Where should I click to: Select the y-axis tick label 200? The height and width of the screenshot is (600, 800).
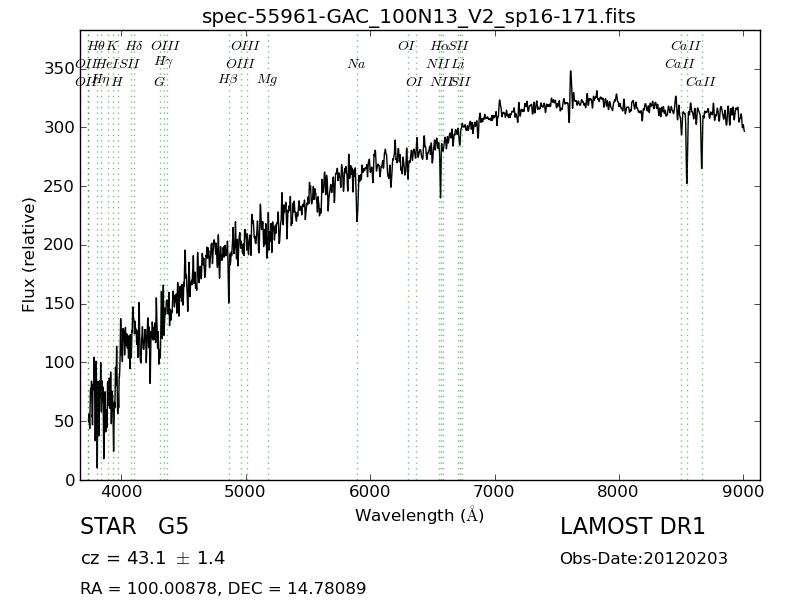click(x=59, y=245)
